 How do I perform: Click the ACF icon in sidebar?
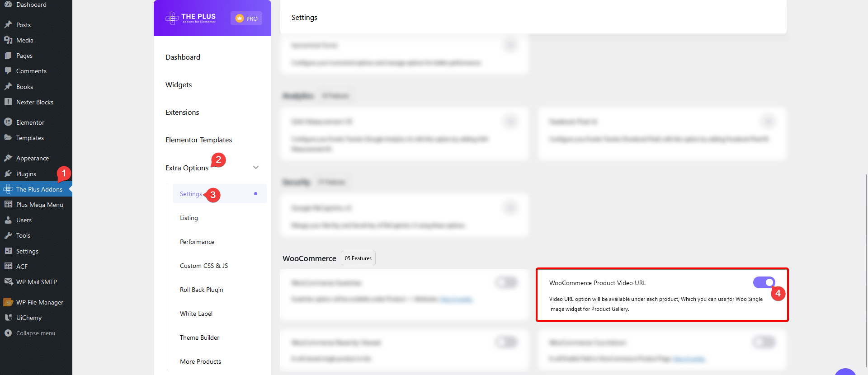(8, 266)
